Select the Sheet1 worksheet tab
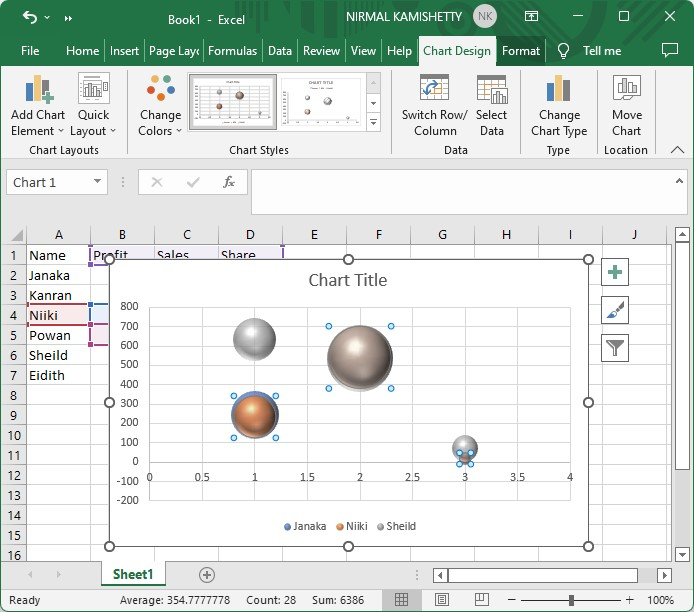 click(x=133, y=574)
